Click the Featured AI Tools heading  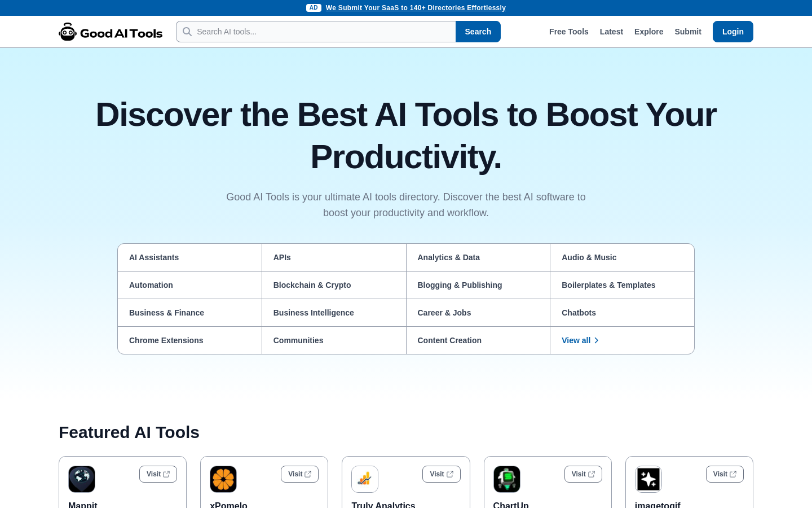tap(129, 432)
